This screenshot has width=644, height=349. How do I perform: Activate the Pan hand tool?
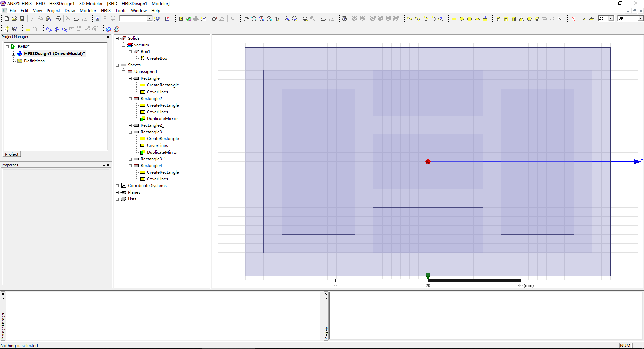246,19
